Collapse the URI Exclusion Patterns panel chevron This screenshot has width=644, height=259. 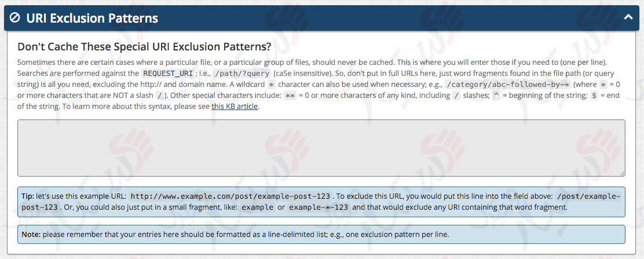click(628, 17)
